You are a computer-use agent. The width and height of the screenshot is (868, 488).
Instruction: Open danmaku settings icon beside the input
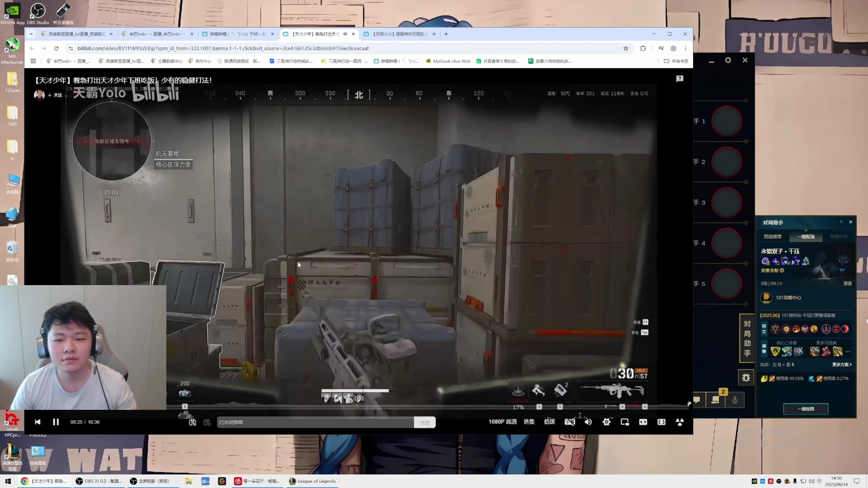207,422
